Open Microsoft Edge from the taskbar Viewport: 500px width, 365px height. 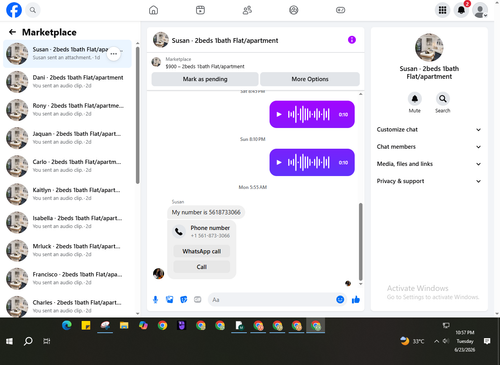(x=67, y=325)
